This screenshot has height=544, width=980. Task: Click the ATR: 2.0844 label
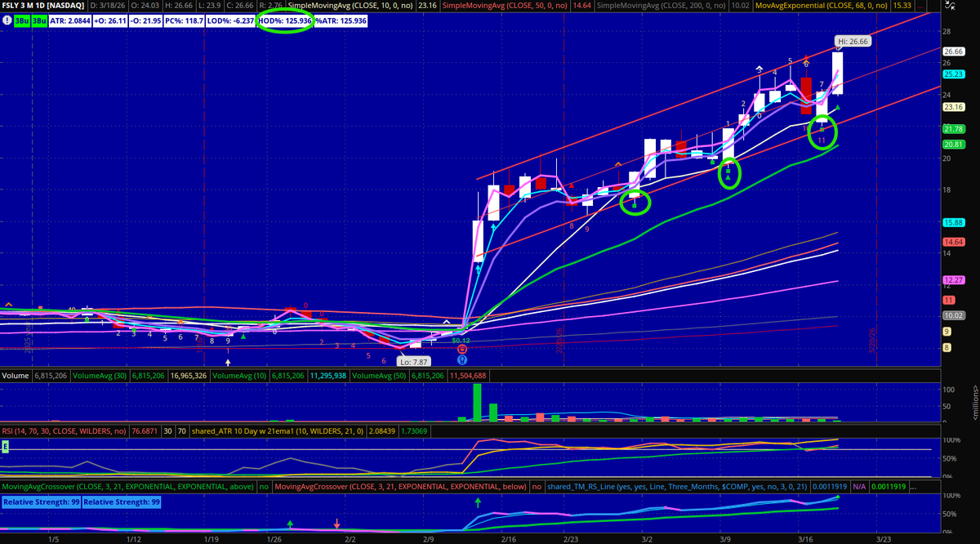[69, 20]
